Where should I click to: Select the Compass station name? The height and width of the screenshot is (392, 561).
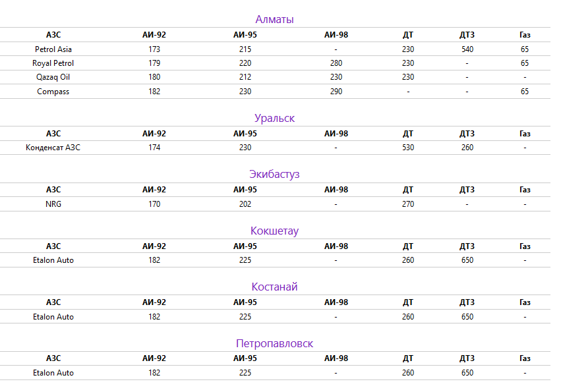(x=53, y=92)
